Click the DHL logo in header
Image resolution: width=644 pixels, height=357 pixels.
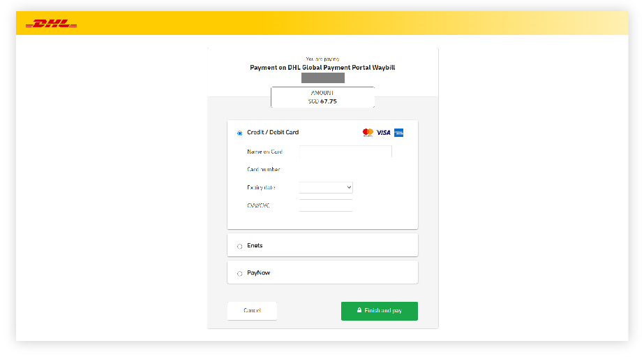point(51,24)
